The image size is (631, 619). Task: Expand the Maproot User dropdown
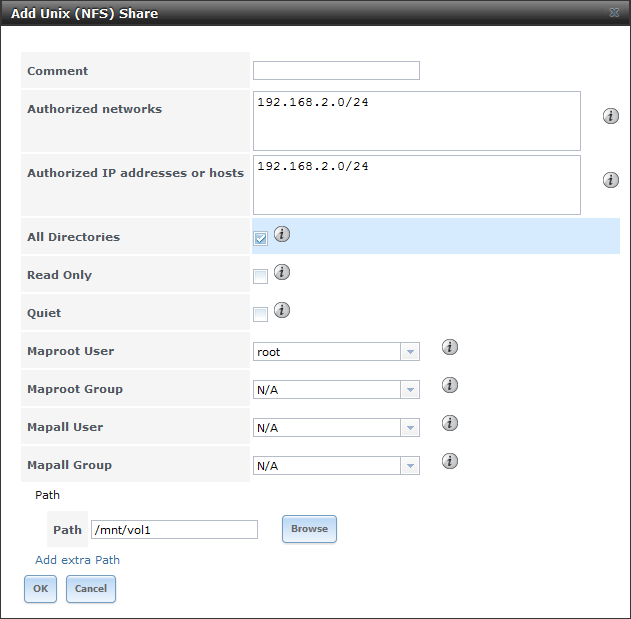click(x=409, y=352)
